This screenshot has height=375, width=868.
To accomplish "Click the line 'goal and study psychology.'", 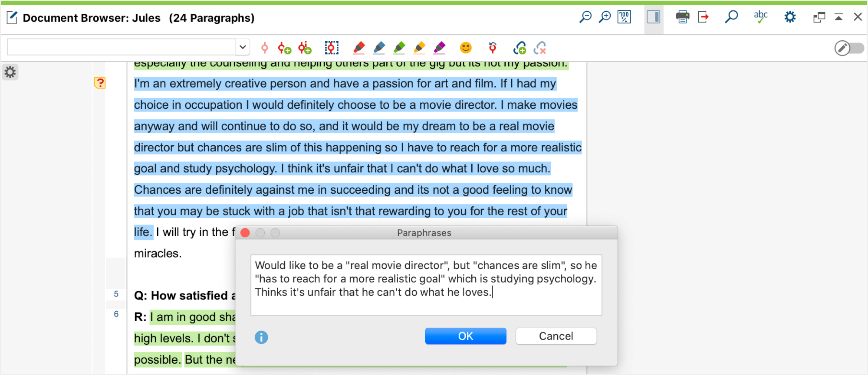I will (x=342, y=169).
